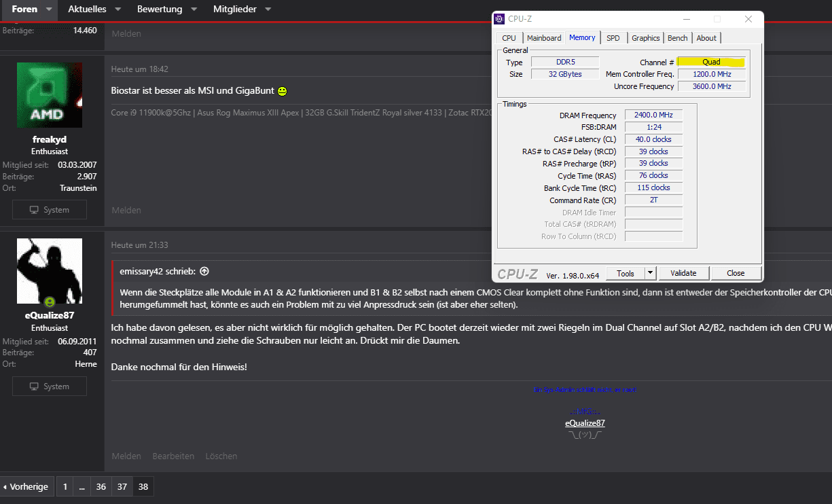832x504 pixels.
Task: Click Löschen on eQualize87's post
Action: (x=221, y=456)
